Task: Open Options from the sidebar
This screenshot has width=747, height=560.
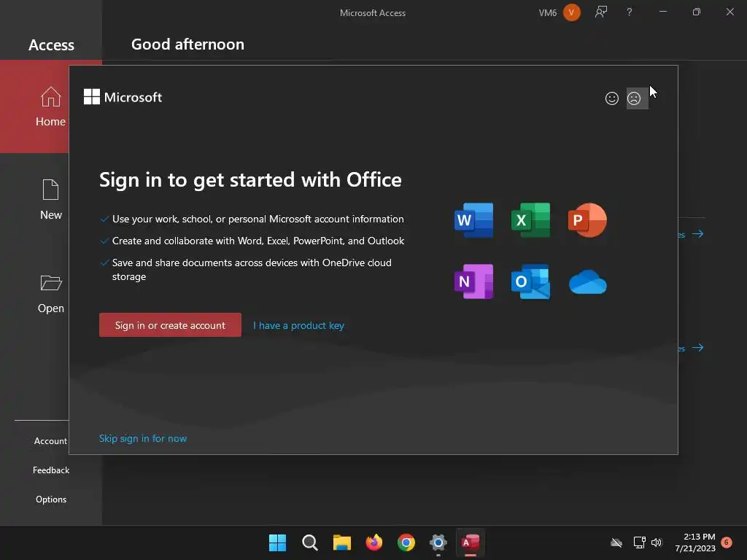Action: coord(51,499)
